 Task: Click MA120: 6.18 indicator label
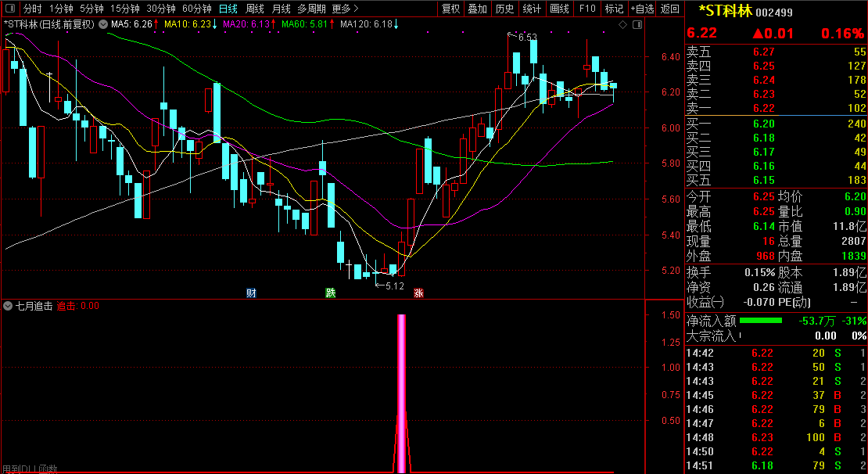366,24
